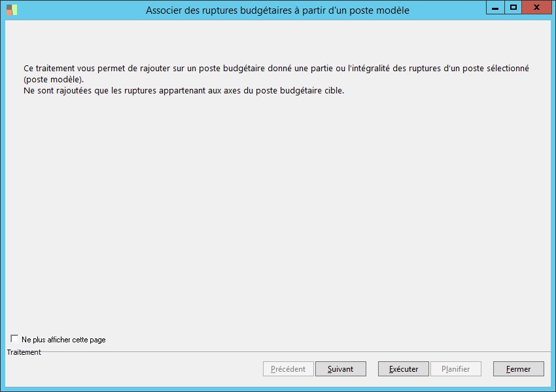The height and width of the screenshot is (392, 556).
Task: Click the disabled Planifier button
Action: pyautogui.click(x=455, y=369)
